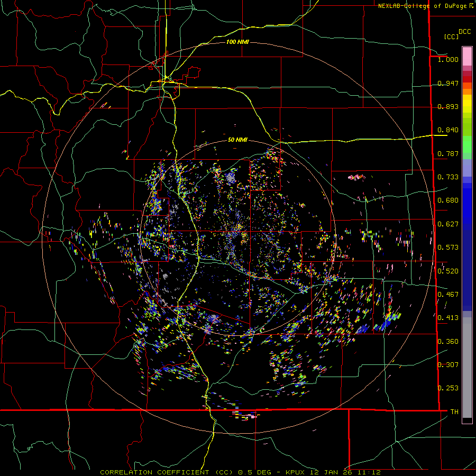Click the 100 NMI range ring label
Viewport: 476px width, 476px height.
(x=237, y=42)
